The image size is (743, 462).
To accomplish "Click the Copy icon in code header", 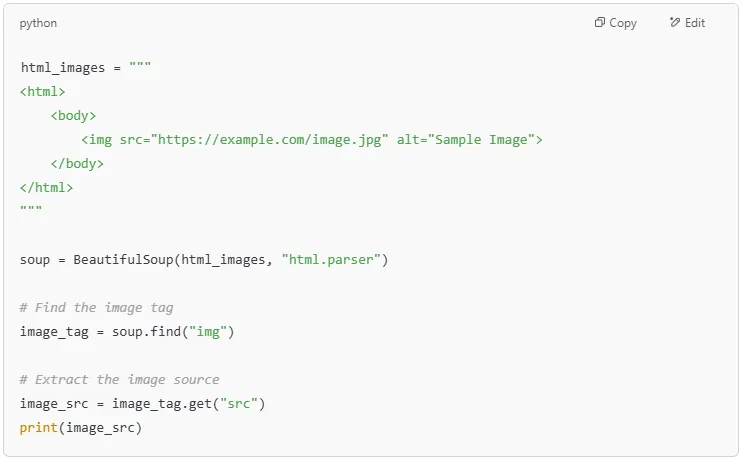I will pyautogui.click(x=600, y=23).
